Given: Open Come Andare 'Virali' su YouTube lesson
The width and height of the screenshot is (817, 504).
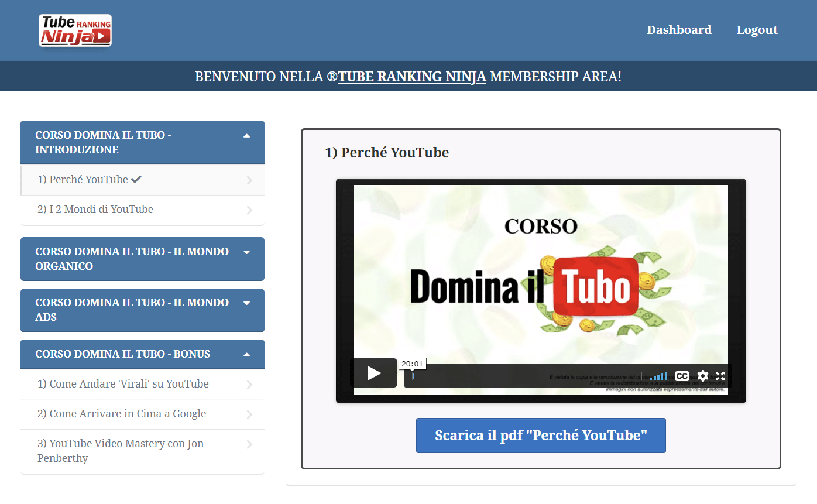Looking at the screenshot, I should click(x=142, y=385).
